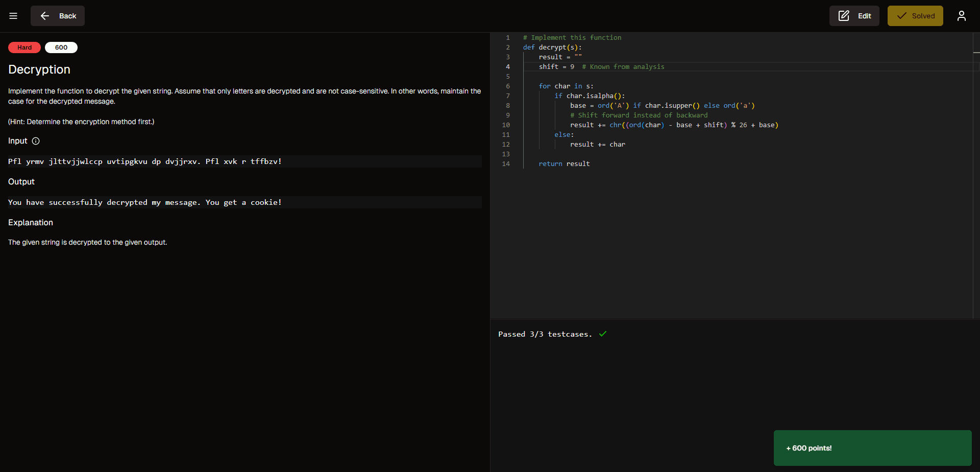Click code line 'shift = 9'

click(x=556, y=67)
